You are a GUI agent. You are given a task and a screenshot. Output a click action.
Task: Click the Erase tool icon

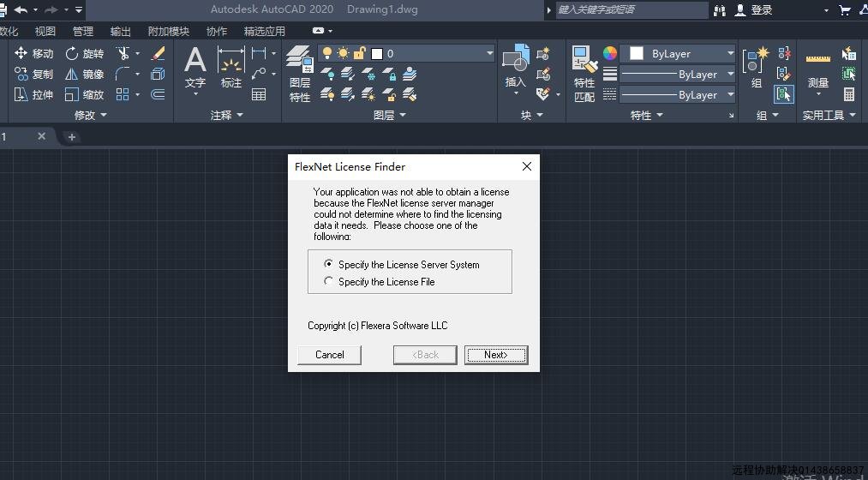click(158, 53)
